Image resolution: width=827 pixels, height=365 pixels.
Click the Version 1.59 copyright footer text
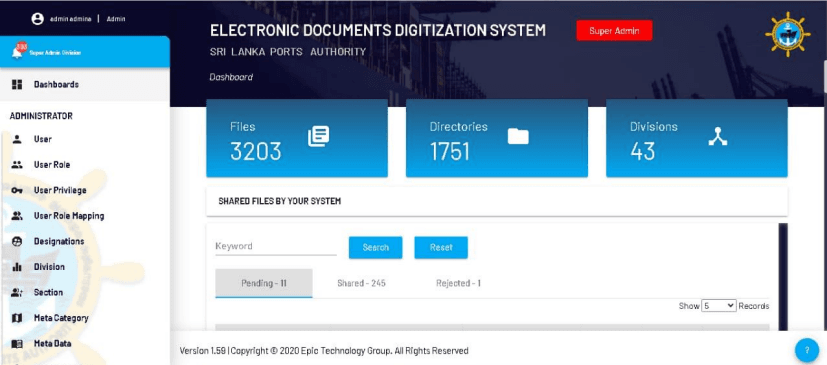click(x=324, y=351)
